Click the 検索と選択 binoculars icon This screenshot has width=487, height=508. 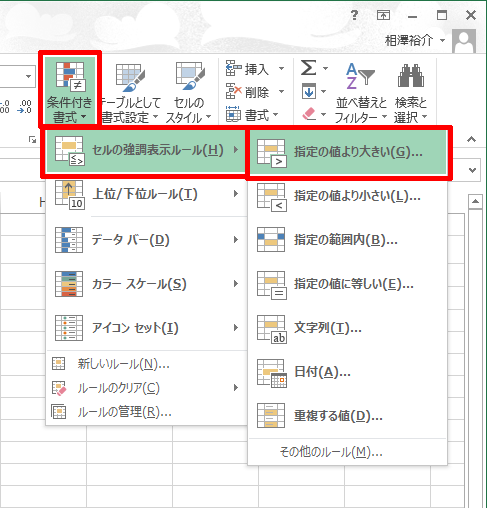[411, 76]
